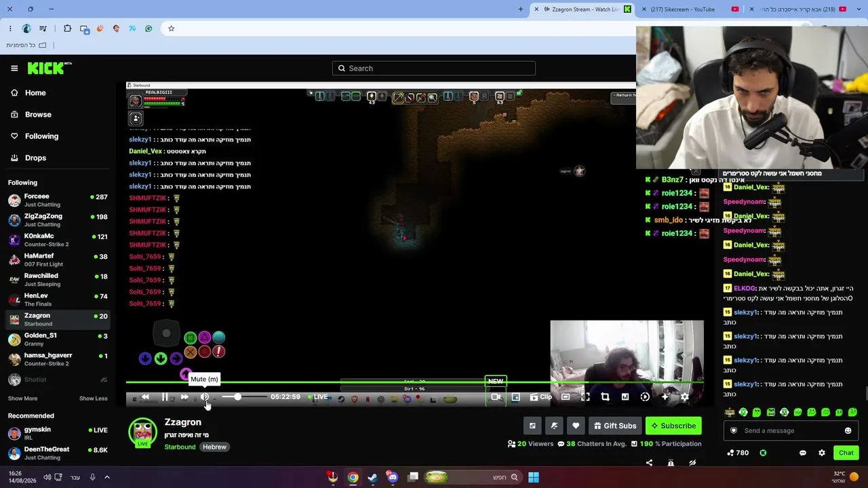Screen dimensions: 868x488
Task: Open HaMartef channel in sidebar
Action: tap(58, 260)
